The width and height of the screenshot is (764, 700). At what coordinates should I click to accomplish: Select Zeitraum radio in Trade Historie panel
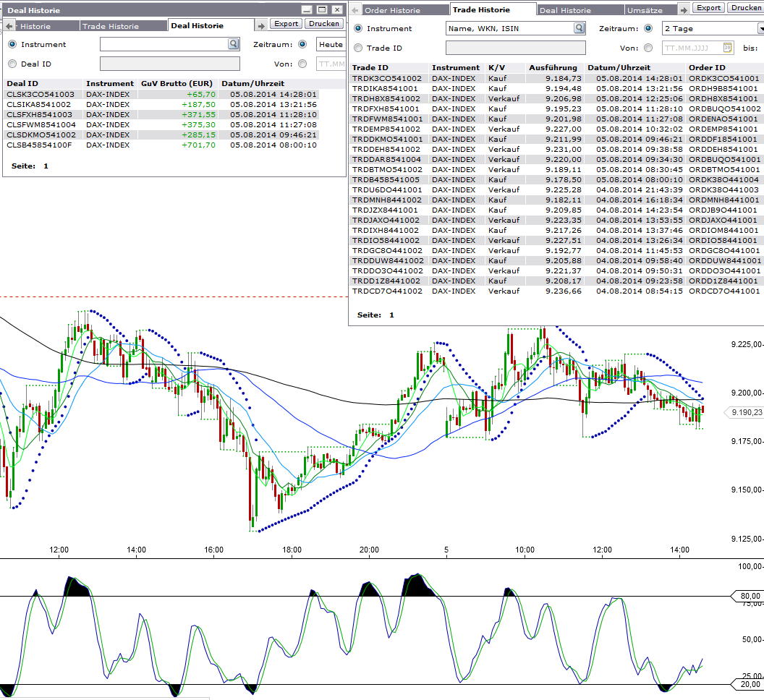pos(648,28)
